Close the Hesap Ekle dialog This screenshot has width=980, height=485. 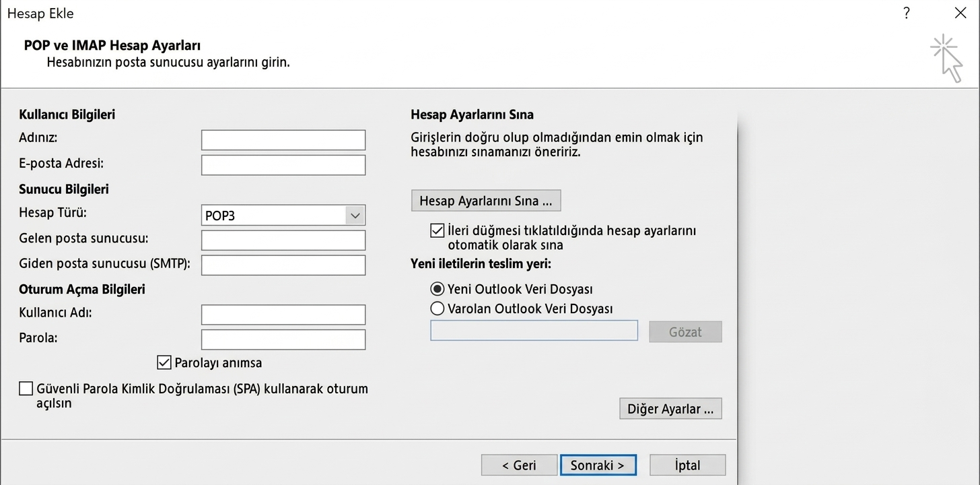coord(960,13)
